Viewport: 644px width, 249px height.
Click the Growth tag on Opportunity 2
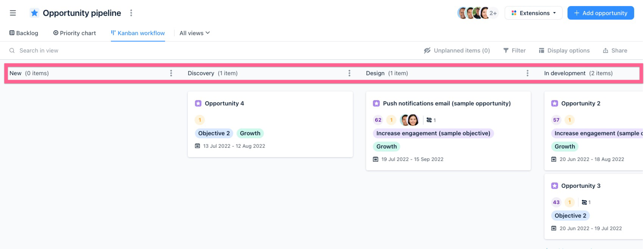(x=565, y=147)
